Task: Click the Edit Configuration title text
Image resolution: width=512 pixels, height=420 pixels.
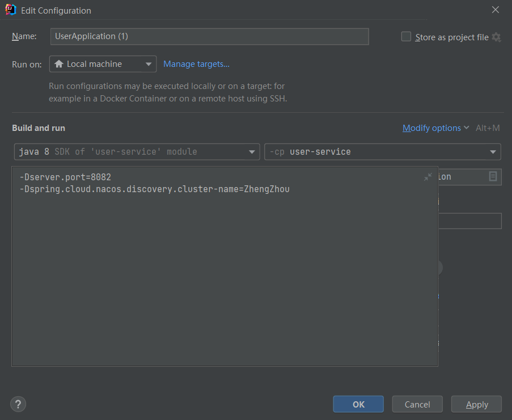Action: [56, 10]
